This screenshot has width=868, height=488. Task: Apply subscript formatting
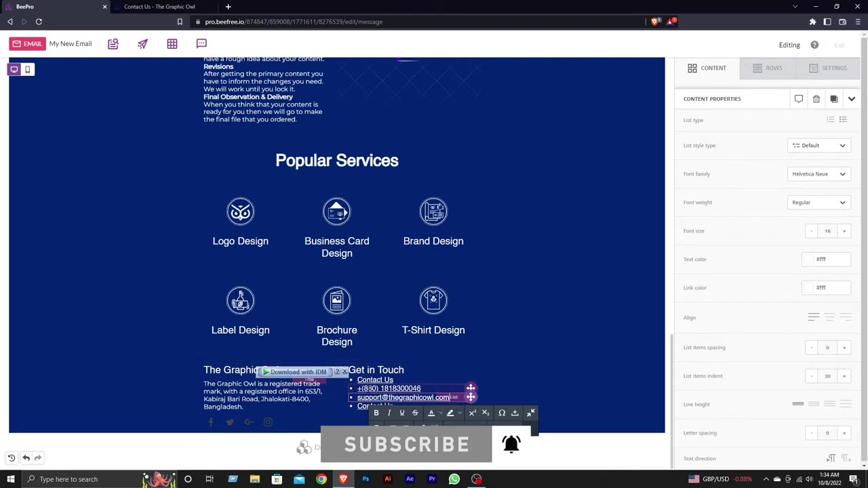[486, 413]
